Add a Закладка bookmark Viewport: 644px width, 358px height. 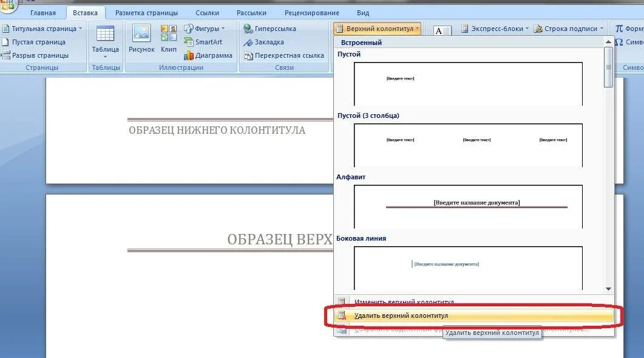point(263,42)
